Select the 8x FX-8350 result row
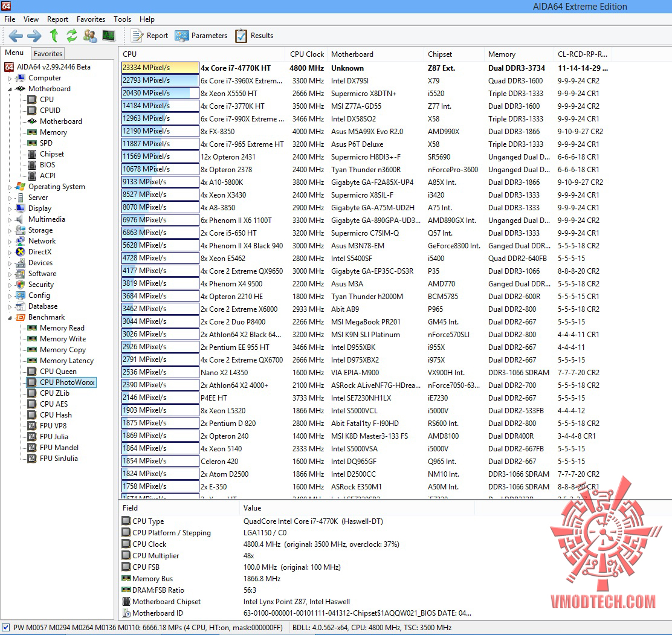This screenshot has width=672, height=635. click(365, 132)
